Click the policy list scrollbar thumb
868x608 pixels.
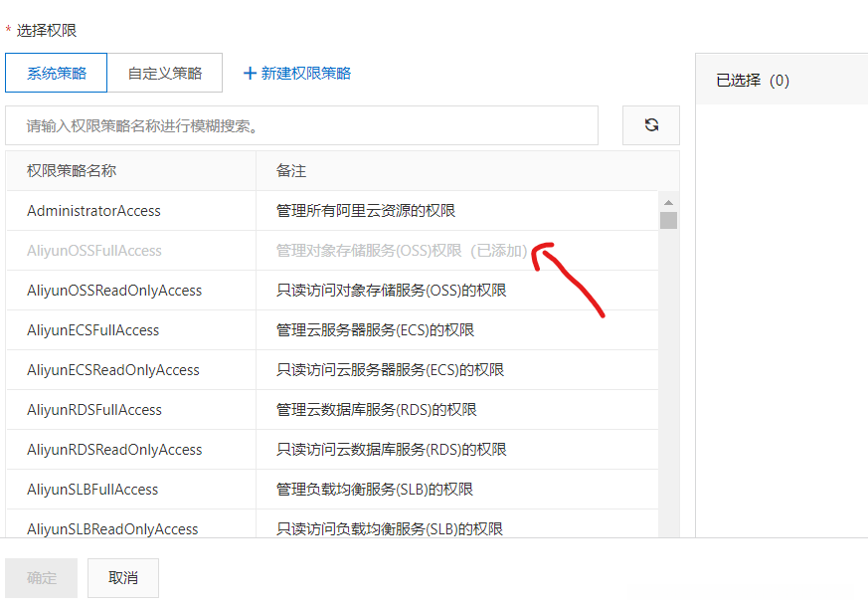668,220
